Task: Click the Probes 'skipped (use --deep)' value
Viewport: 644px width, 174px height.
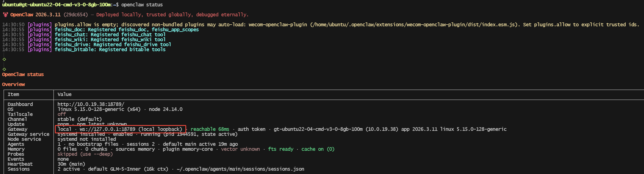Action: 85,154
